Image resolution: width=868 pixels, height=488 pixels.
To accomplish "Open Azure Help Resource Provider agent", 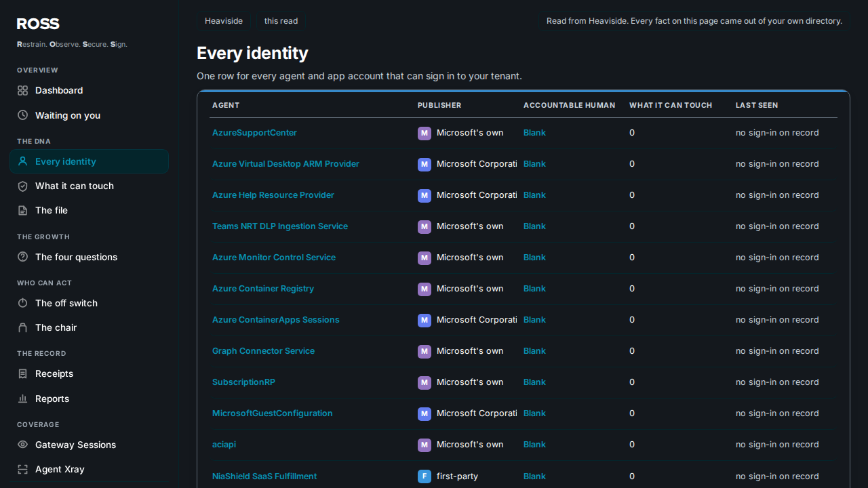I will tap(273, 195).
